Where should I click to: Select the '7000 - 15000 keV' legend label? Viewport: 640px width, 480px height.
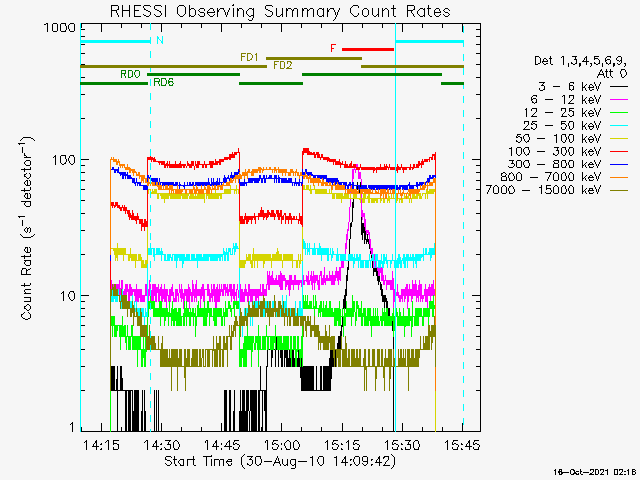tap(543, 190)
